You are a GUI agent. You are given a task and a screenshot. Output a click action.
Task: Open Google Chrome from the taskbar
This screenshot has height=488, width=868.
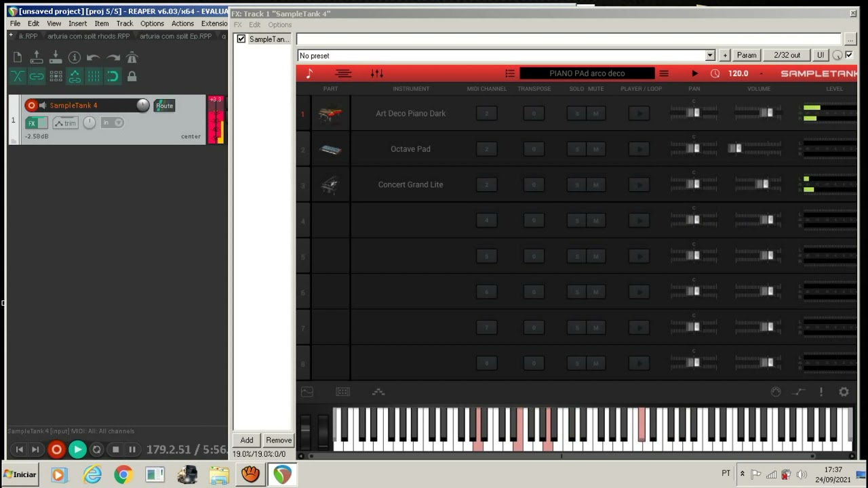(x=123, y=474)
